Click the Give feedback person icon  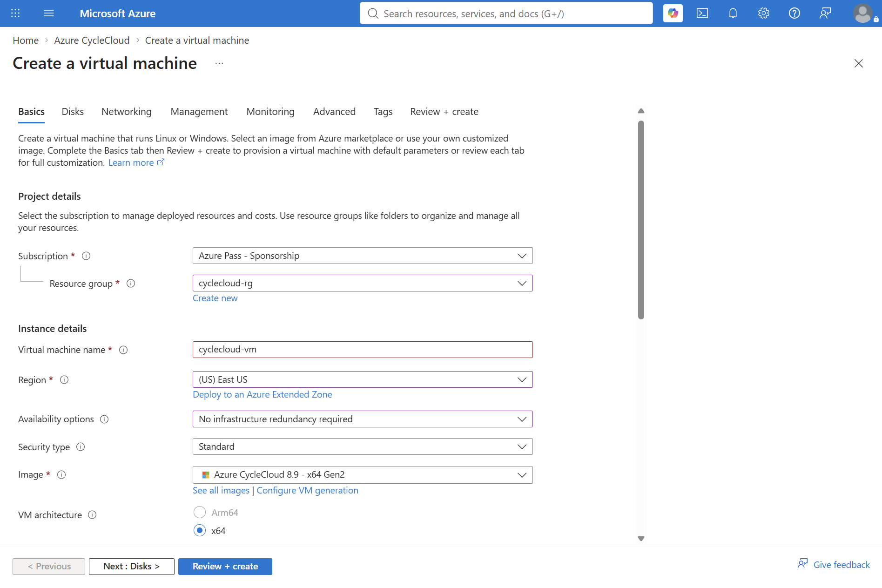[x=803, y=564]
